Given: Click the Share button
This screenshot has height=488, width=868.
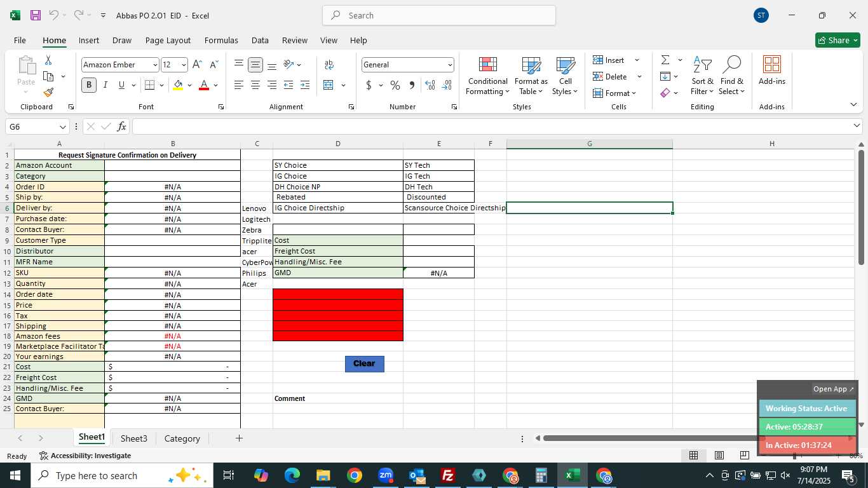Looking at the screenshot, I should point(837,40).
